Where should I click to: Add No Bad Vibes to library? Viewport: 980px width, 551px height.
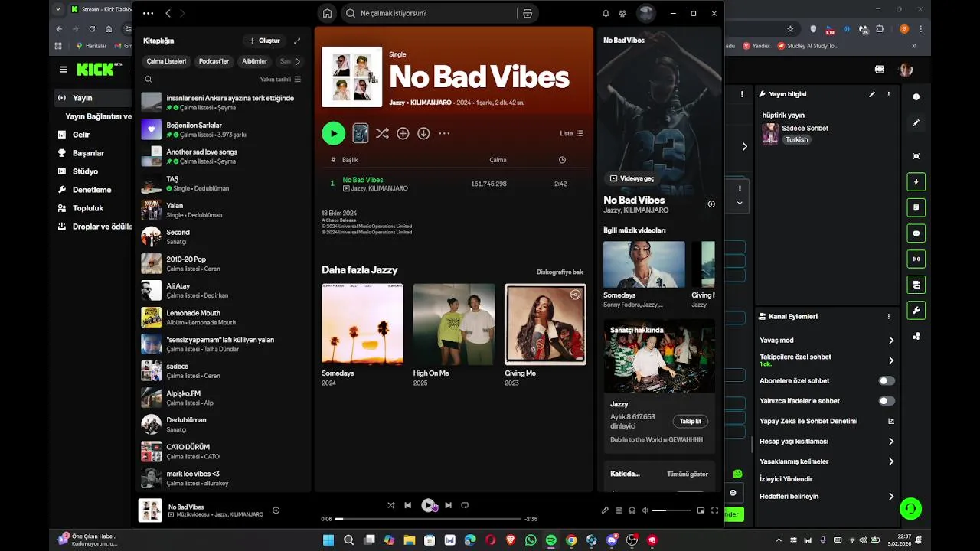(403, 133)
